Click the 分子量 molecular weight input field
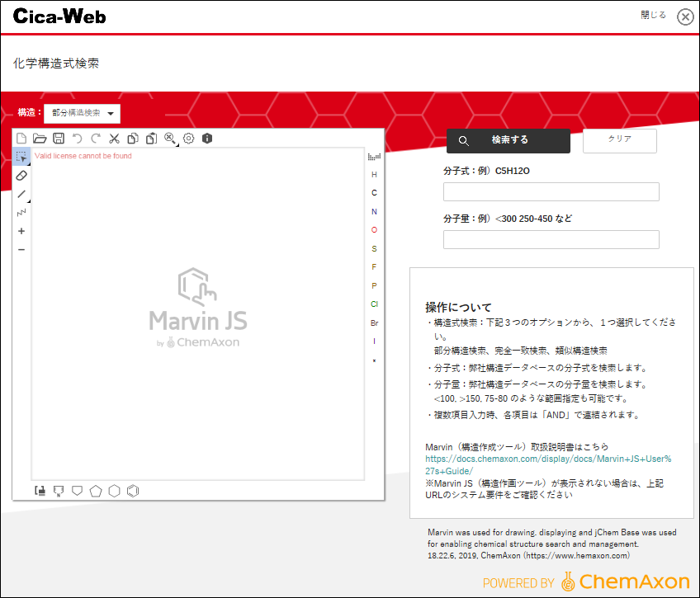Image resolution: width=700 pixels, height=598 pixels. tap(551, 239)
